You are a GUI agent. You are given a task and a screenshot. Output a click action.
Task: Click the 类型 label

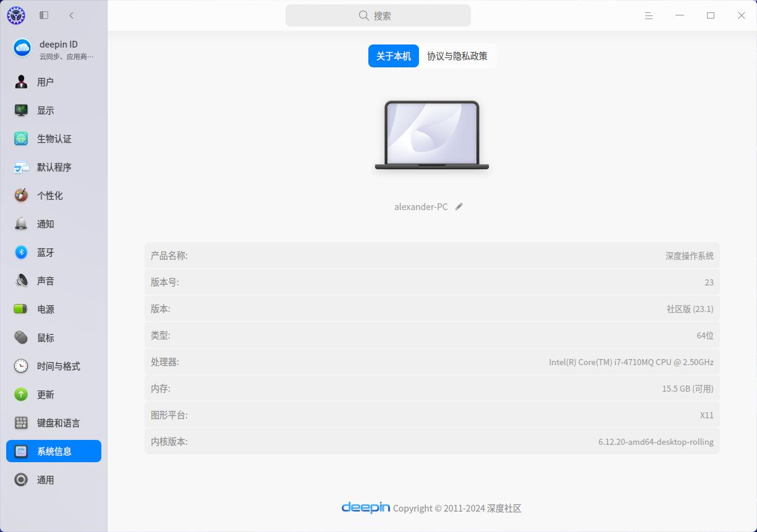[161, 335]
